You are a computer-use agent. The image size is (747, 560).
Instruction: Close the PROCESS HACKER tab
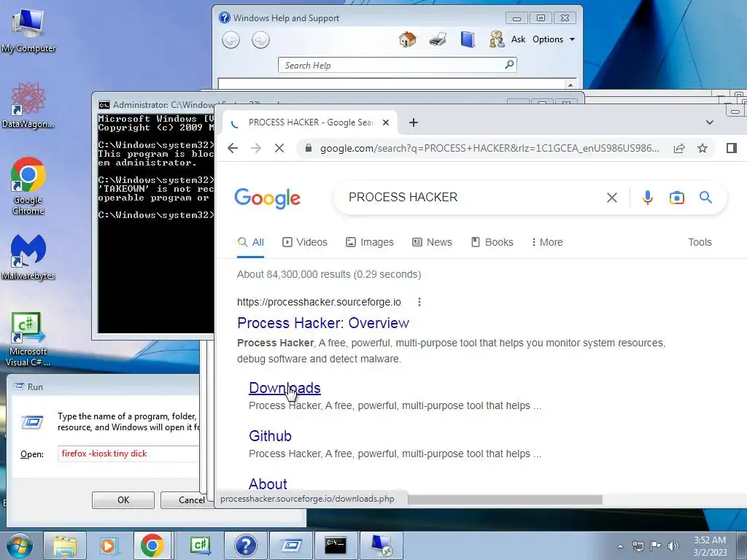pos(386,122)
